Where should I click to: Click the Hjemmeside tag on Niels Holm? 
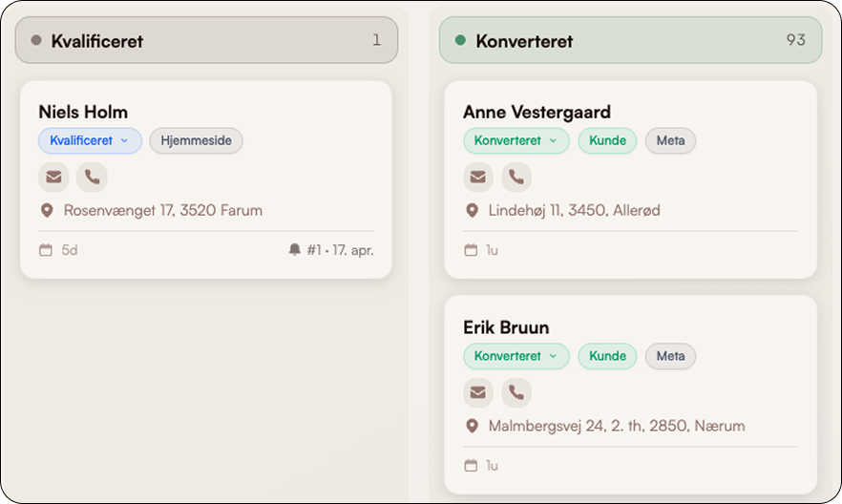196,141
